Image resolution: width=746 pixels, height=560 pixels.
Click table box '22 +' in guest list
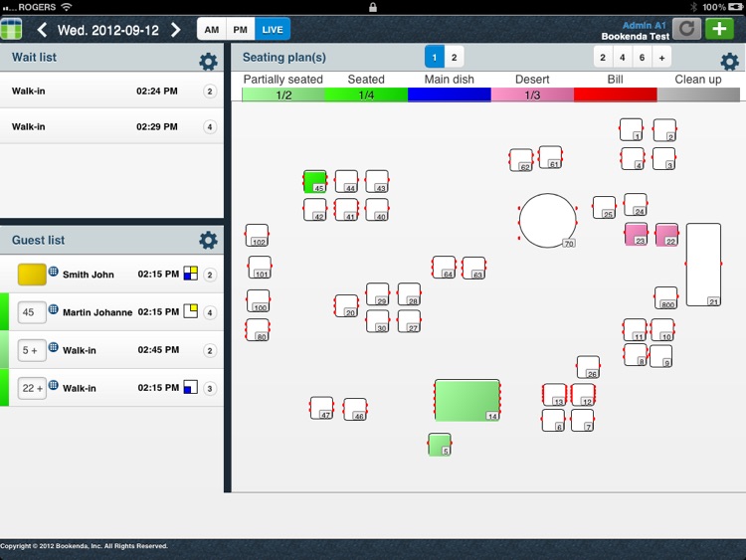click(x=32, y=388)
